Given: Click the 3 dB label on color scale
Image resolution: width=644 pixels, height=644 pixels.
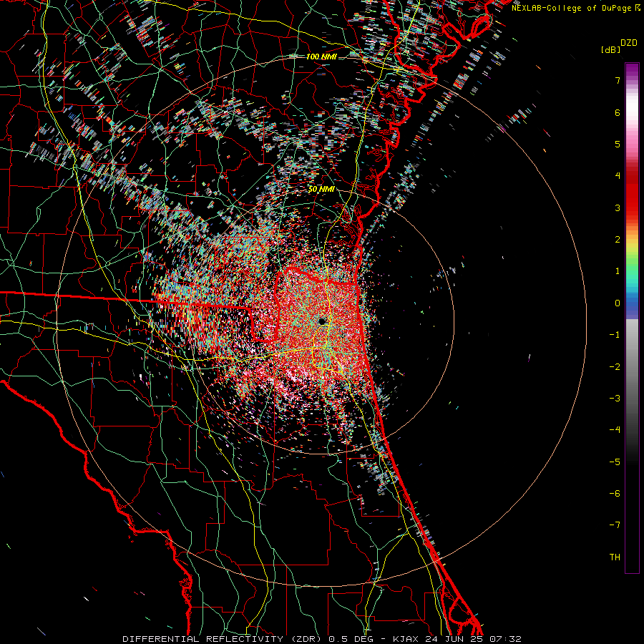Looking at the screenshot, I should (618, 208).
